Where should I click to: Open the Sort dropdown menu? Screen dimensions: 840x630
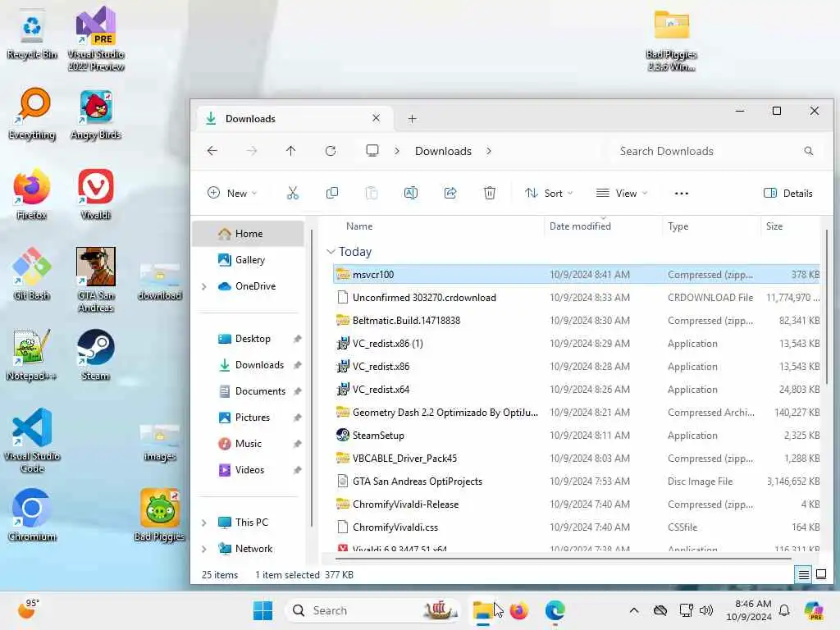coord(549,193)
